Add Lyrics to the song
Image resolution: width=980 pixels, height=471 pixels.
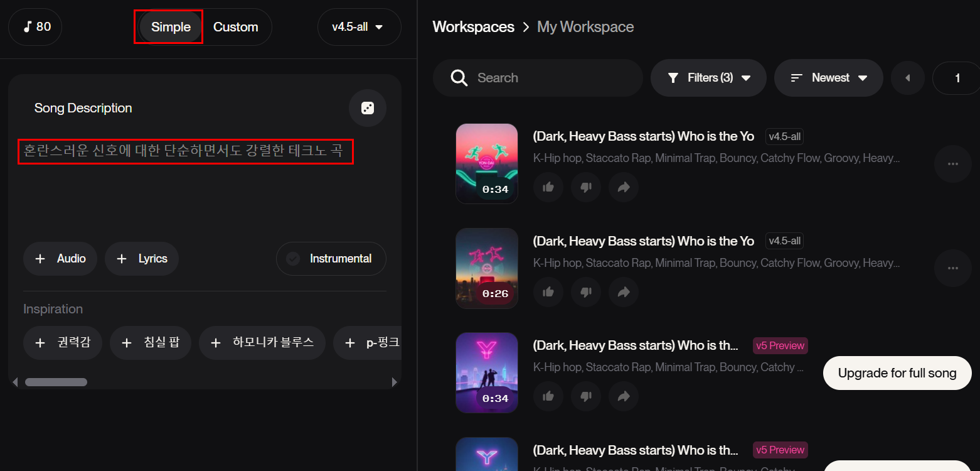click(142, 259)
